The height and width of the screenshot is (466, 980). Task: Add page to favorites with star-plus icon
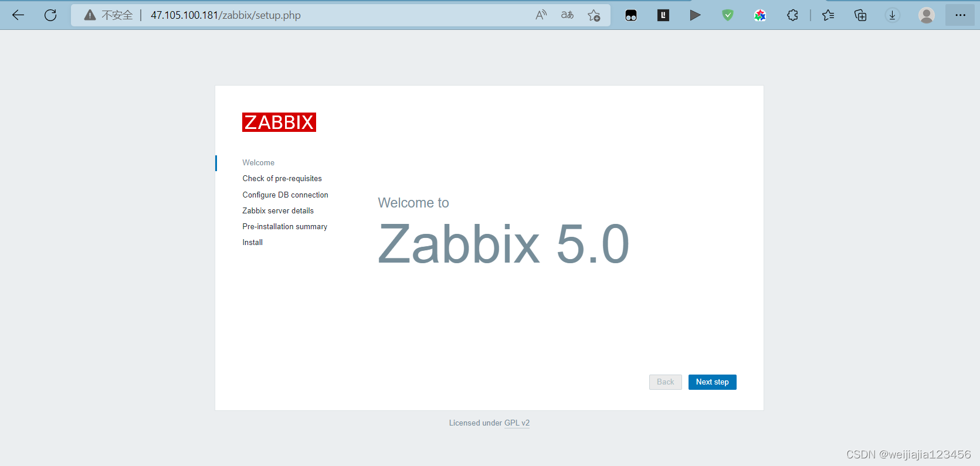point(594,15)
